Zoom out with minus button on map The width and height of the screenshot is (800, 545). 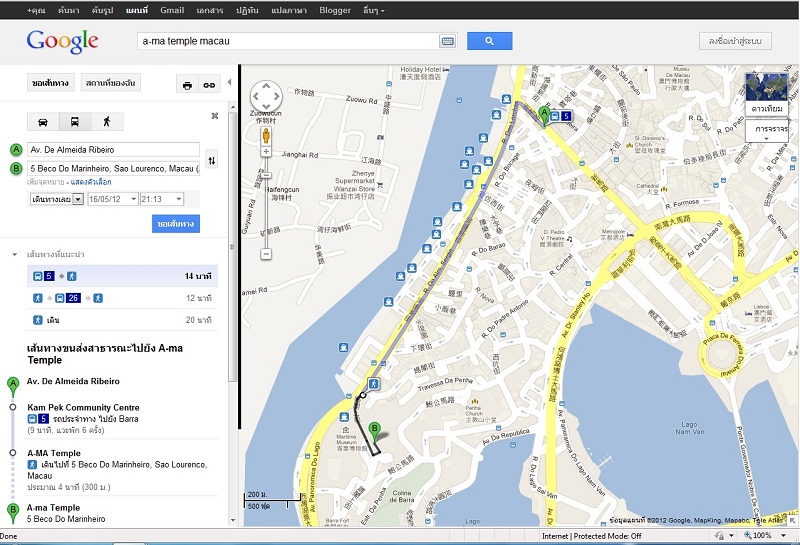(266, 254)
